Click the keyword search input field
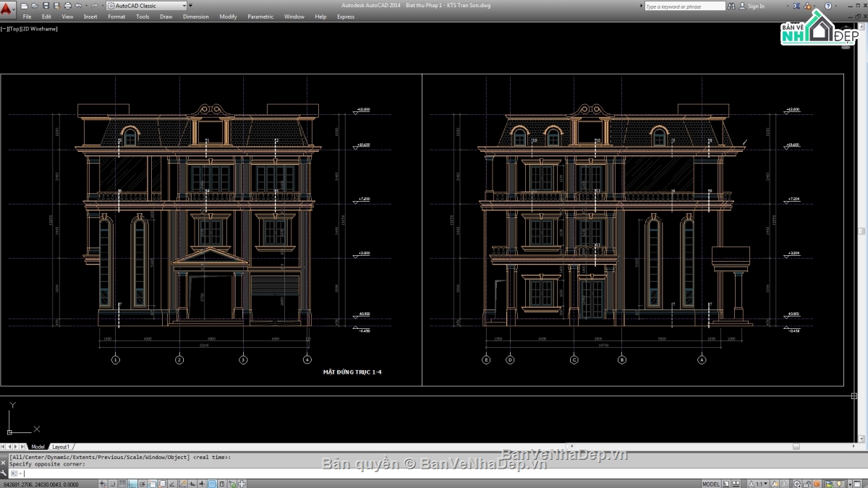The width and height of the screenshot is (868, 488). pyautogui.click(x=684, y=6)
